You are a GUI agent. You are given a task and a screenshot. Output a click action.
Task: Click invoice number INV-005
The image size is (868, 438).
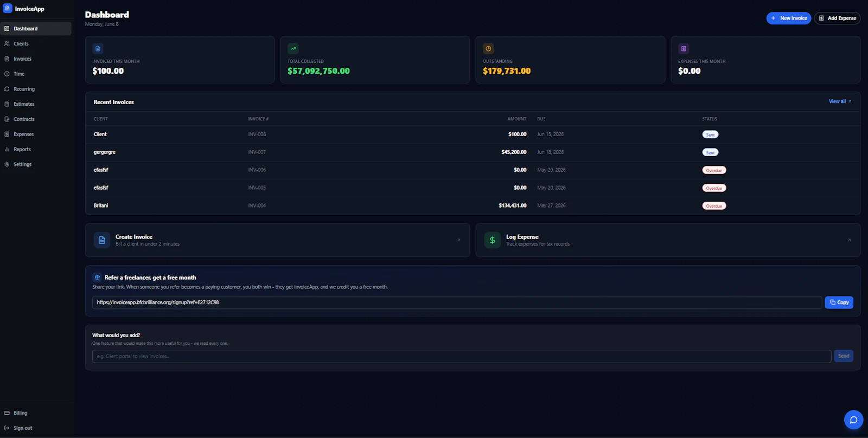(x=257, y=188)
